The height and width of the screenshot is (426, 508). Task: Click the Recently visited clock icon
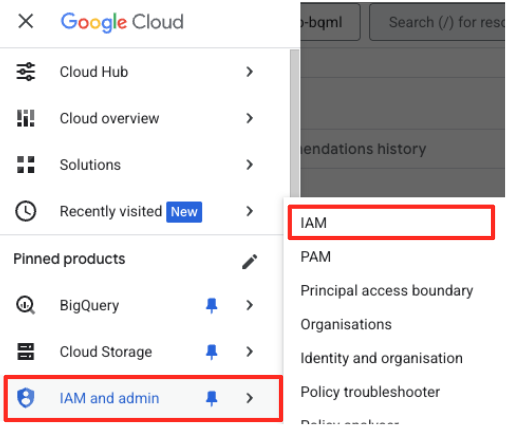coord(26,211)
